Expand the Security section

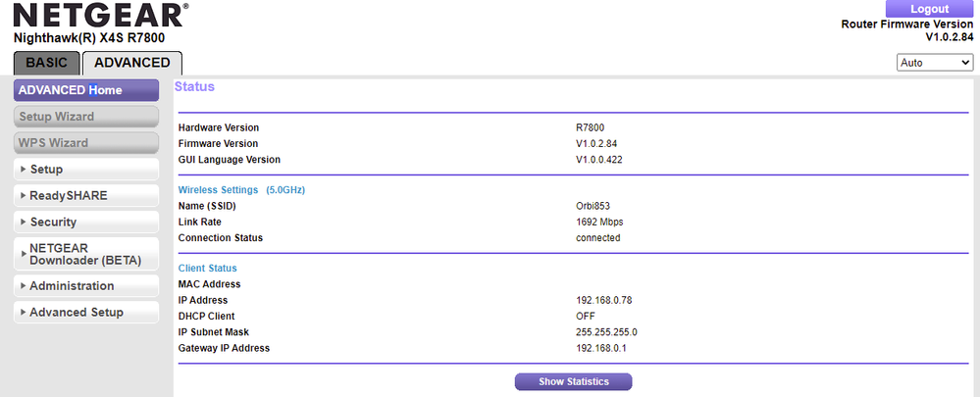pyautogui.click(x=86, y=223)
